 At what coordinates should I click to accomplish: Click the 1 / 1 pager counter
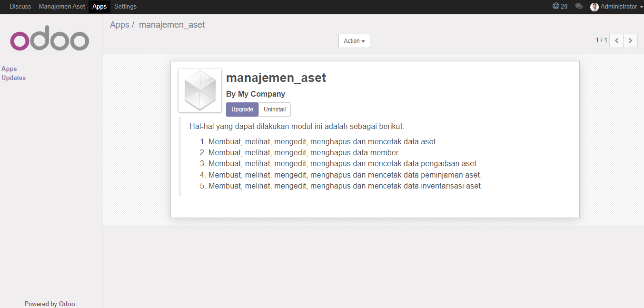click(601, 40)
